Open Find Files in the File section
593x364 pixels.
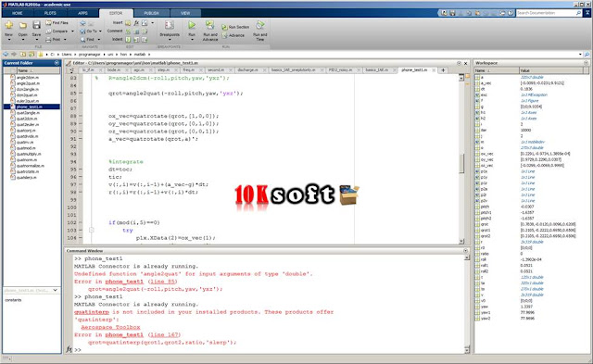pyautogui.click(x=57, y=22)
